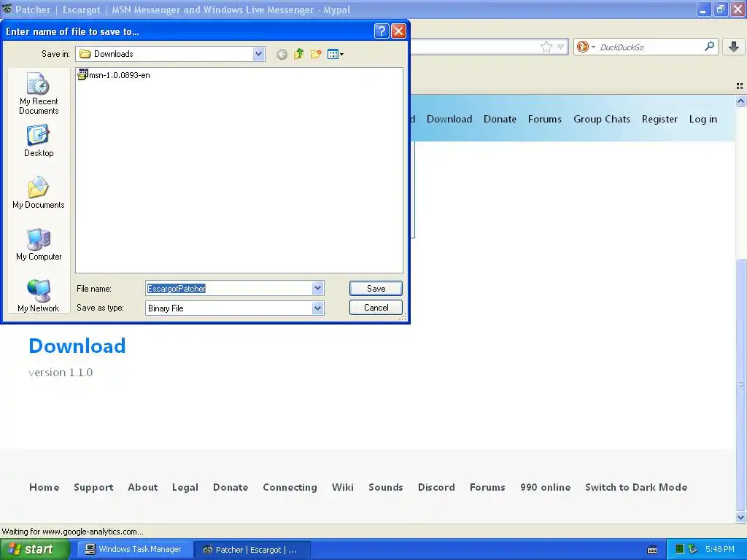The height and width of the screenshot is (560, 747).
Task: Expand the File name dropdown arrow
Action: pyautogui.click(x=318, y=288)
